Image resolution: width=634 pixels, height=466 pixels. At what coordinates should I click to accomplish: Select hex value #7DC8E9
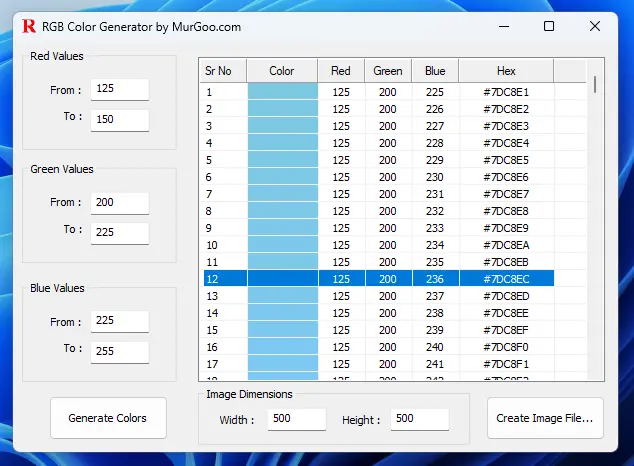506,228
